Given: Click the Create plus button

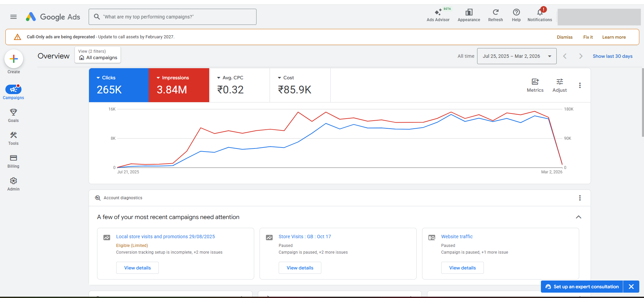Looking at the screenshot, I should coord(14,59).
